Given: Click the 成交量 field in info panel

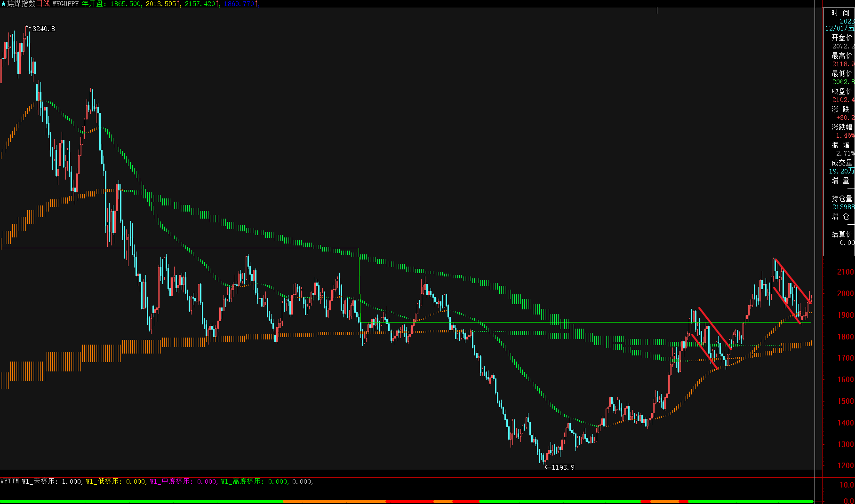Looking at the screenshot, I should click(841, 163).
